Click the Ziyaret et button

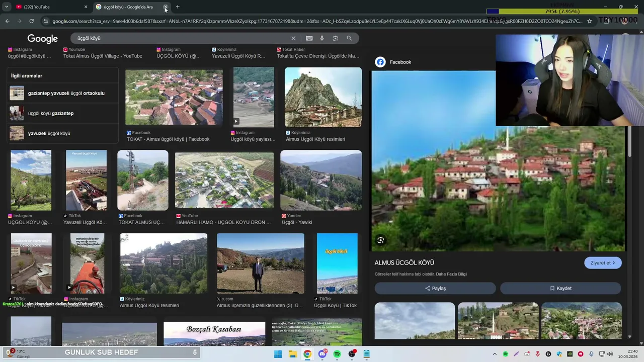[603, 263]
